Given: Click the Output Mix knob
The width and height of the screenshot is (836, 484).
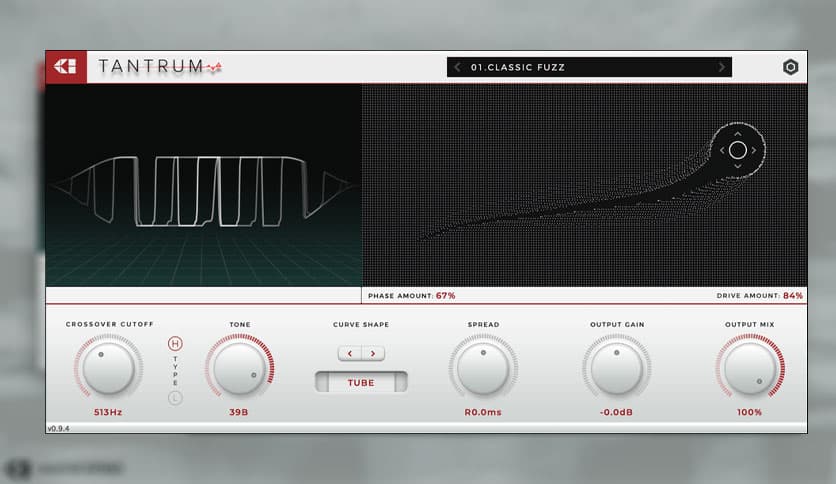Looking at the screenshot, I should click(x=750, y=368).
